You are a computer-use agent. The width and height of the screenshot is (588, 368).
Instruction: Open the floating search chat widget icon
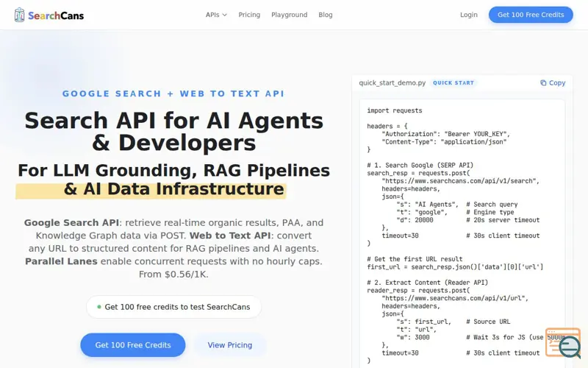(563, 343)
